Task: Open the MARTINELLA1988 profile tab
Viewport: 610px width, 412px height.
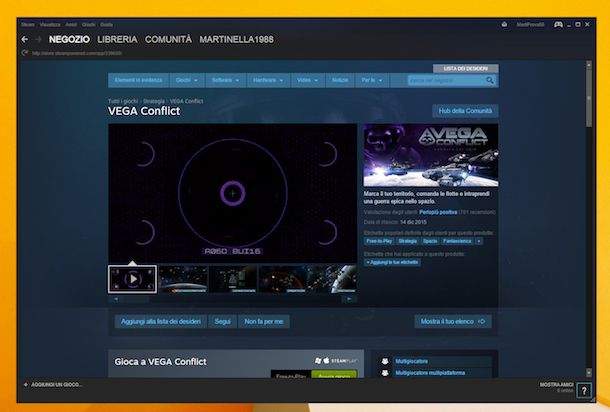Action: coord(237,39)
